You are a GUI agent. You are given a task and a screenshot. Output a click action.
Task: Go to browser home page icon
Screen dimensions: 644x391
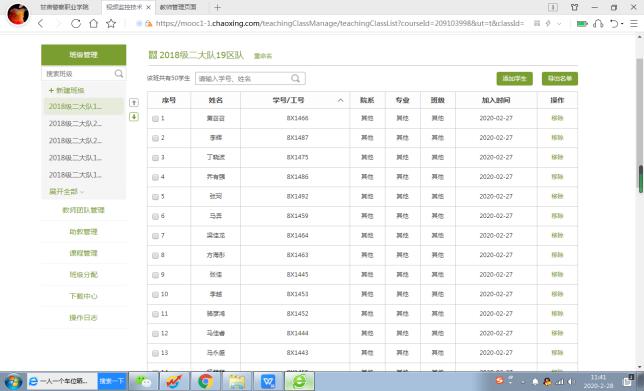(x=94, y=23)
